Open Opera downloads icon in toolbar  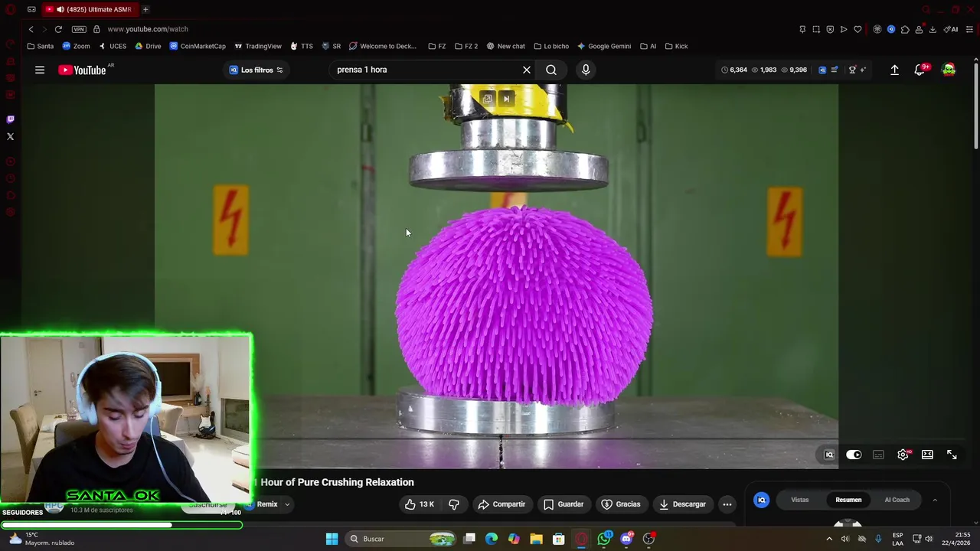click(x=933, y=29)
